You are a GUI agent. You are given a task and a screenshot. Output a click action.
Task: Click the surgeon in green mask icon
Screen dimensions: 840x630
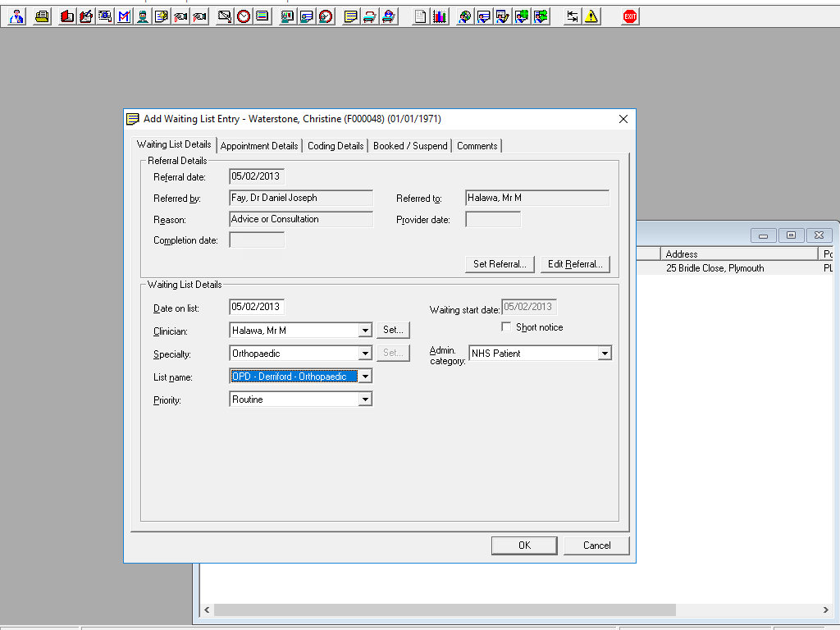click(x=143, y=16)
